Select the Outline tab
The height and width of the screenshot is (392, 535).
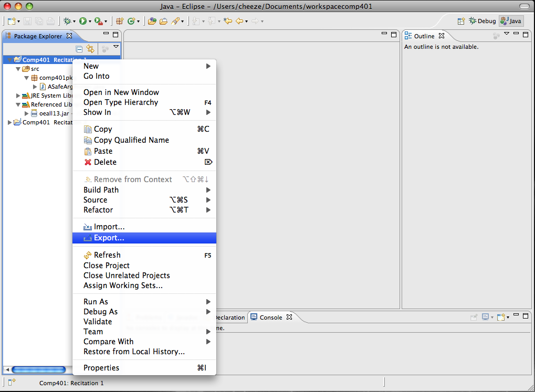pos(424,36)
